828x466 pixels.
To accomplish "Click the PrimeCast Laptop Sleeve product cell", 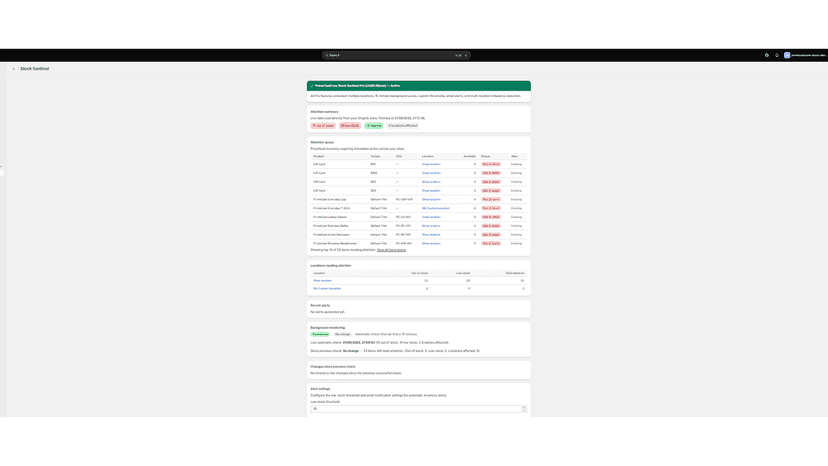I will (x=330, y=217).
